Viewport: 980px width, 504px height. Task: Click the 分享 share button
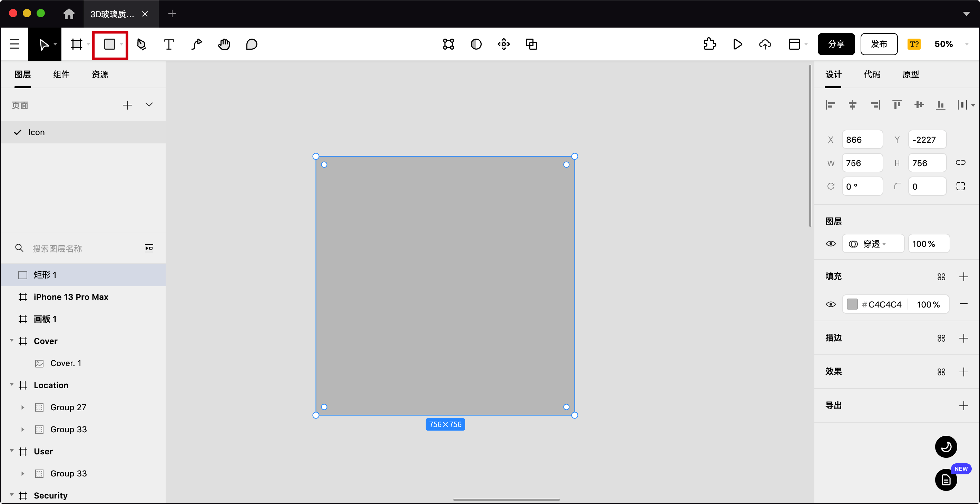coord(836,44)
